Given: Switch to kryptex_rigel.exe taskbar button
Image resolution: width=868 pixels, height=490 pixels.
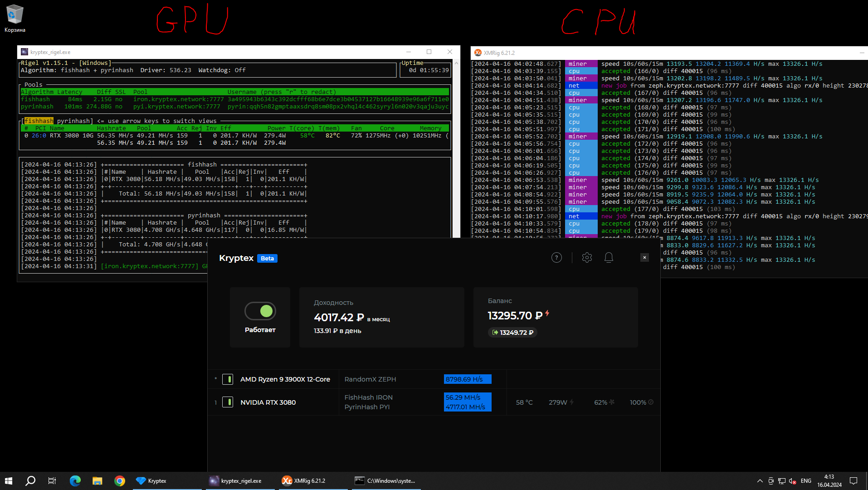Looking at the screenshot, I should coord(240,481).
